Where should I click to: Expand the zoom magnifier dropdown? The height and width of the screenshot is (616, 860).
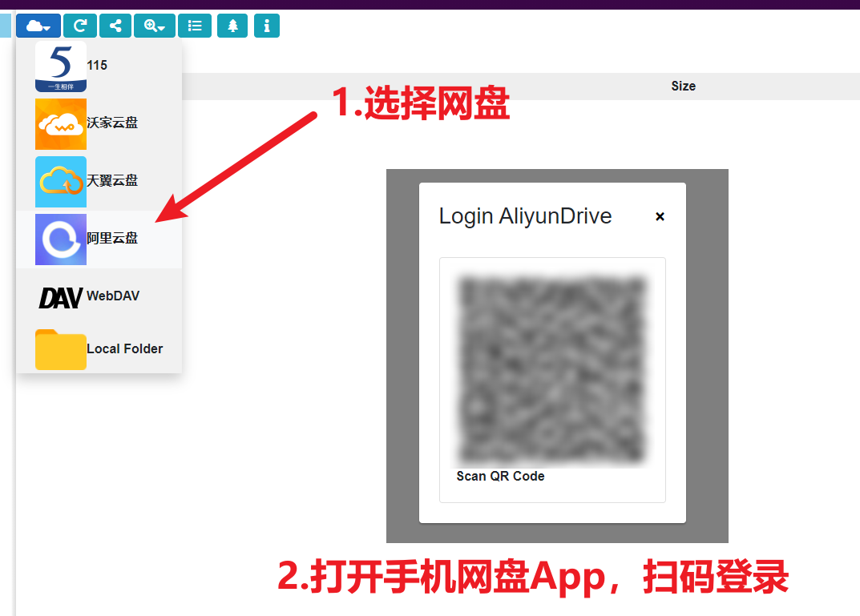pos(154,26)
